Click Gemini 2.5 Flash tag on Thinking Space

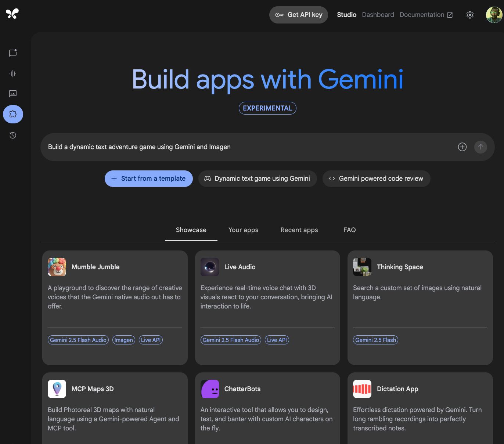[376, 340]
